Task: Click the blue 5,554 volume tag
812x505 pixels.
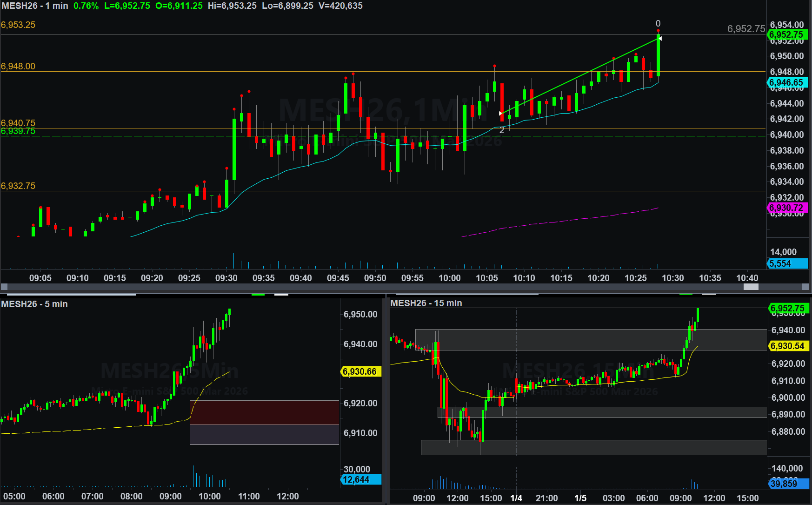Action: 786,263
